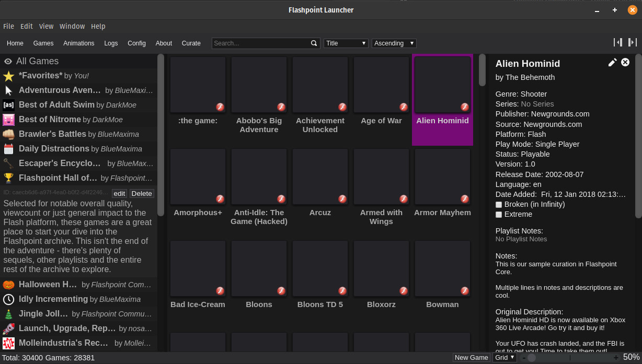Open the File menu
This screenshot has height=364, width=642.
point(8,26)
